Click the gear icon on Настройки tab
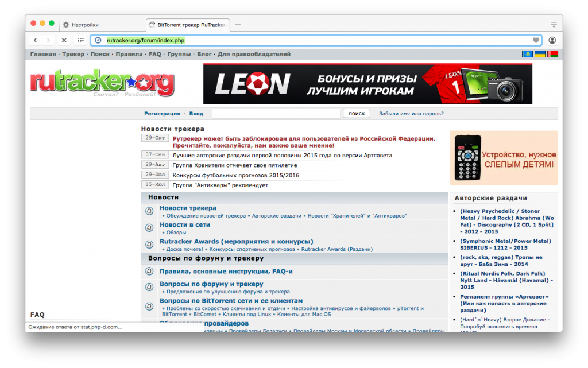This screenshot has width=588, height=368. (x=66, y=25)
